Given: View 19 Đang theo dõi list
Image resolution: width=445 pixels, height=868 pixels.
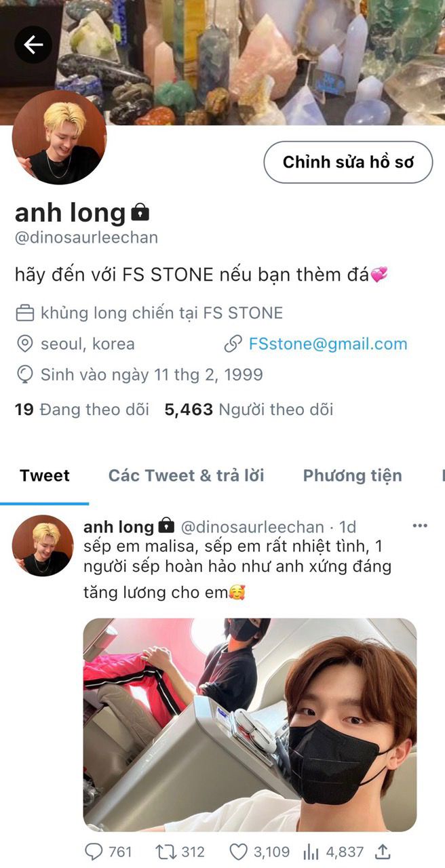Looking at the screenshot, I should pos(82,410).
